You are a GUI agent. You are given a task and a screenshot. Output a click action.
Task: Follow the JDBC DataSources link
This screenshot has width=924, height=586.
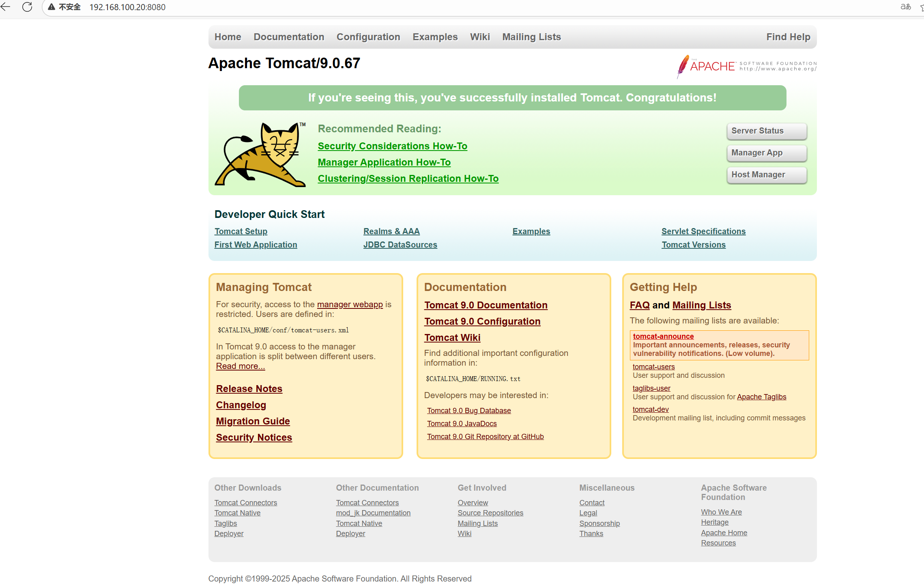point(400,245)
